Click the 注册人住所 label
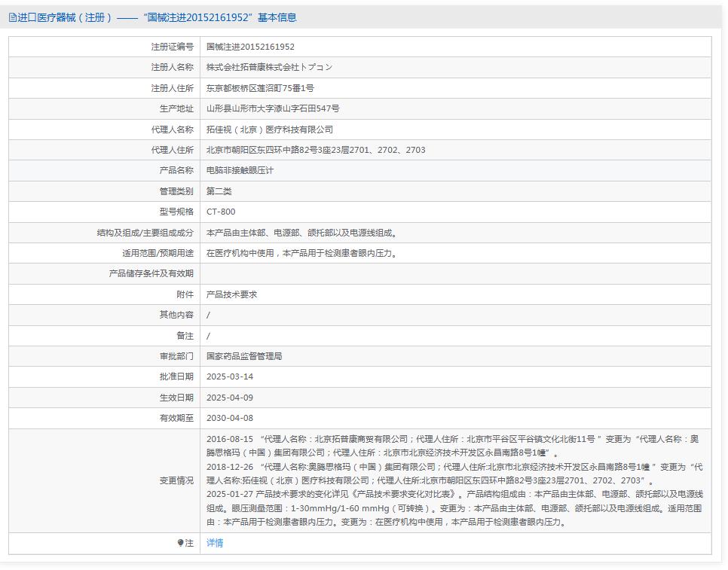The width and height of the screenshot is (728, 570). (x=172, y=88)
